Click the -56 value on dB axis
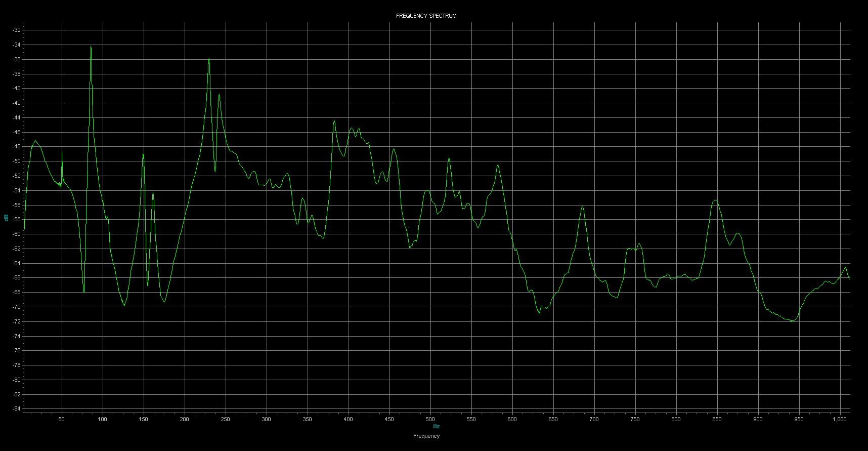868x451 pixels. click(x=17, y=206)
